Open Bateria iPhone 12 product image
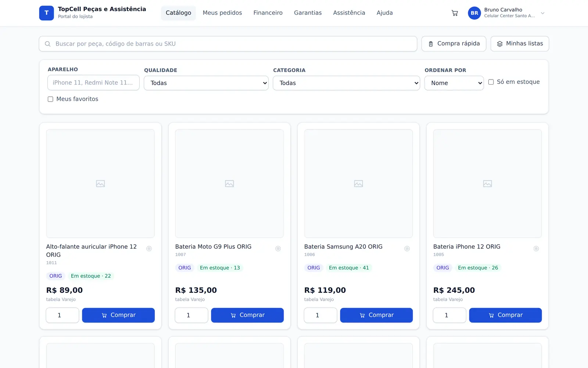588x368 pixels. click(487, 183)
